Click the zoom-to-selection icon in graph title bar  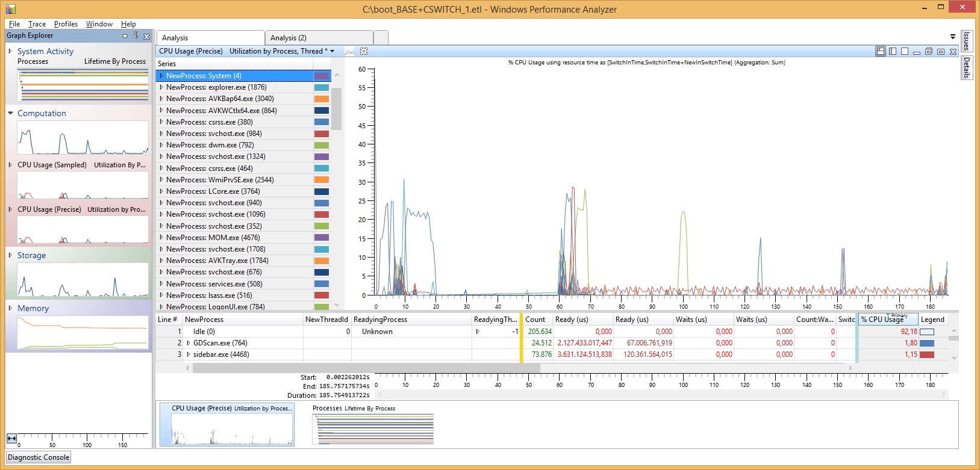[x=364, y=51]
